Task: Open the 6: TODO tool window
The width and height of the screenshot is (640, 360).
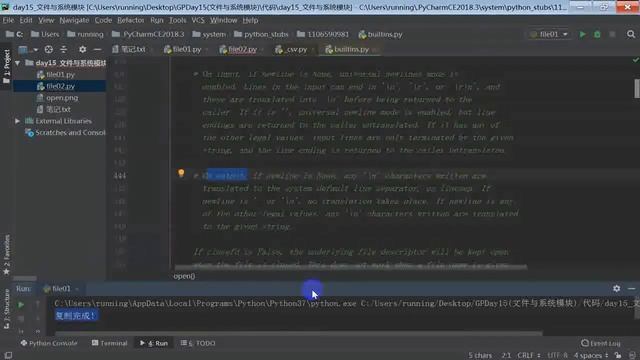Action: click(198, 343)
